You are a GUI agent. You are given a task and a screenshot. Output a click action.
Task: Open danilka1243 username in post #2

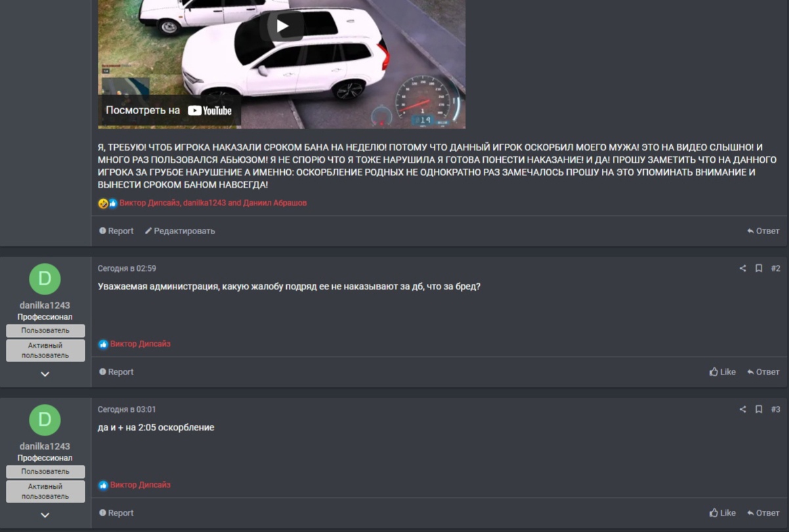tap(45, 305)
